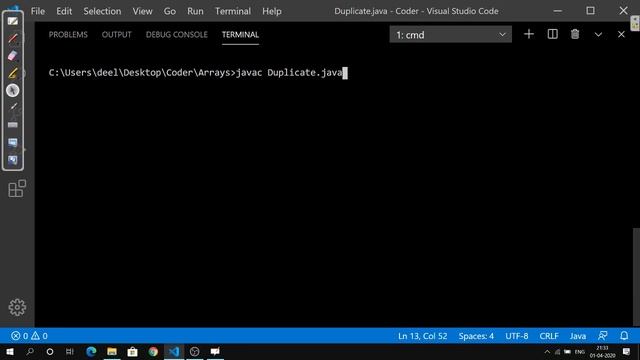
Task: Close the terminal panel with the X
Action: [621, 34]
